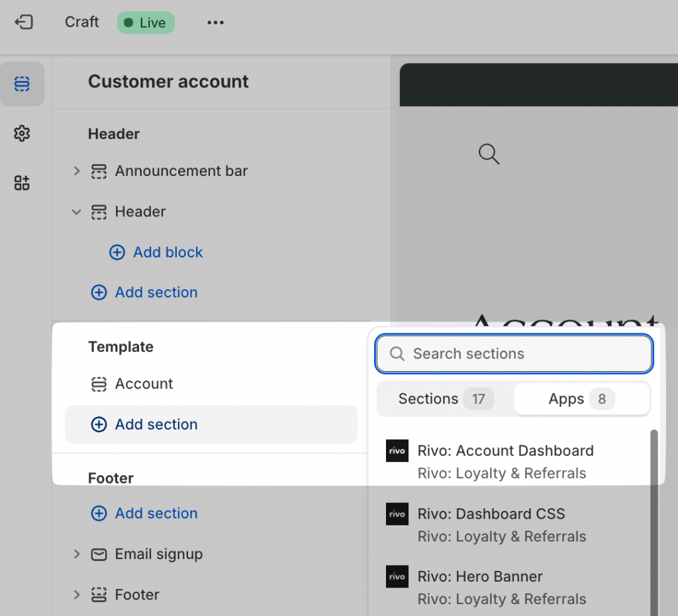
Task: Choose Rivo: Dashboard CSS
Action: click(513, 525)
